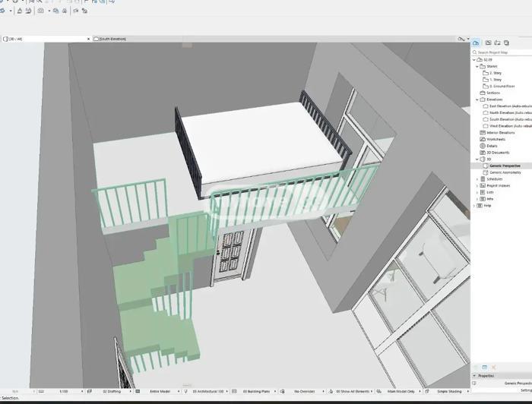Switch to the South Elevation tab
This screenshot has width=532, height=404.
[x=112, y=39]
